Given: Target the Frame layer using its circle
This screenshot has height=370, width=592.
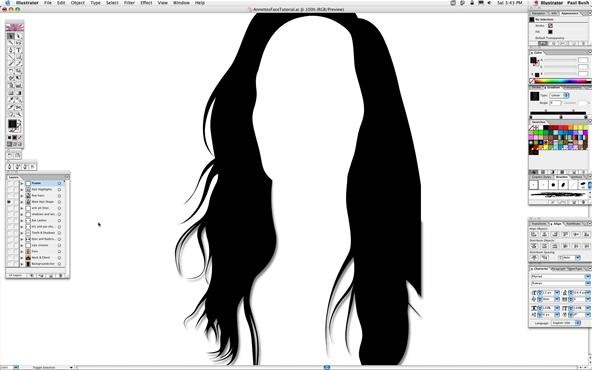Looking at the screenshot, I should [x=59, y=183].
